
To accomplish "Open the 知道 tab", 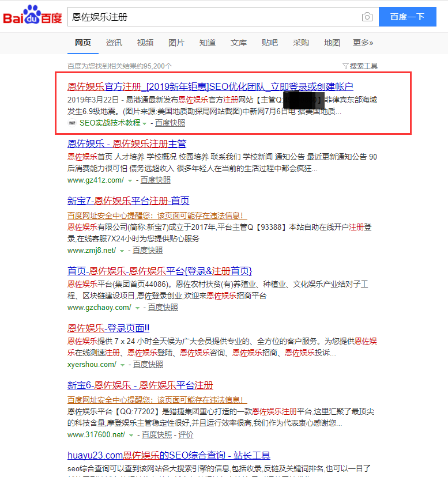I will tap(208, 43).
